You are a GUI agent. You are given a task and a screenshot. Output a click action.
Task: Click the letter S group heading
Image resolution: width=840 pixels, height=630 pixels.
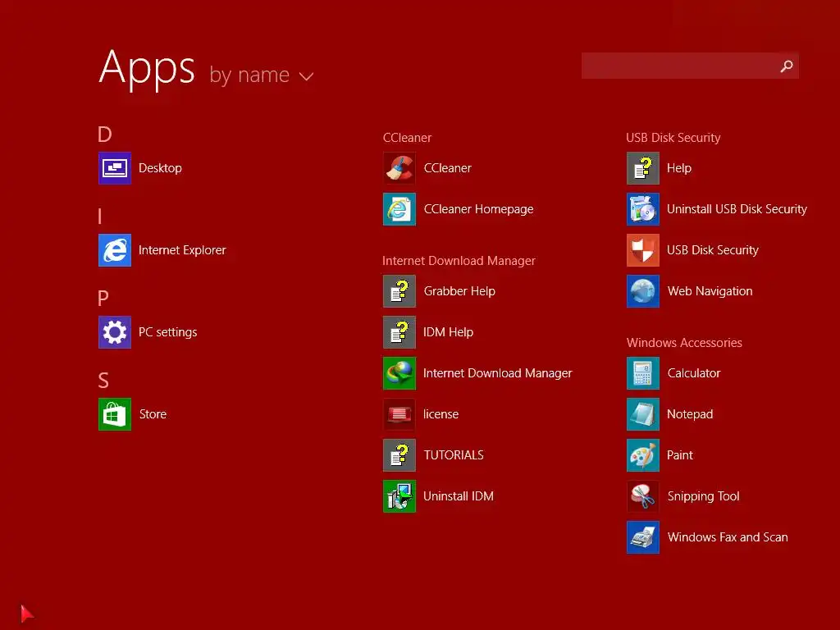(x=103, y=381)
